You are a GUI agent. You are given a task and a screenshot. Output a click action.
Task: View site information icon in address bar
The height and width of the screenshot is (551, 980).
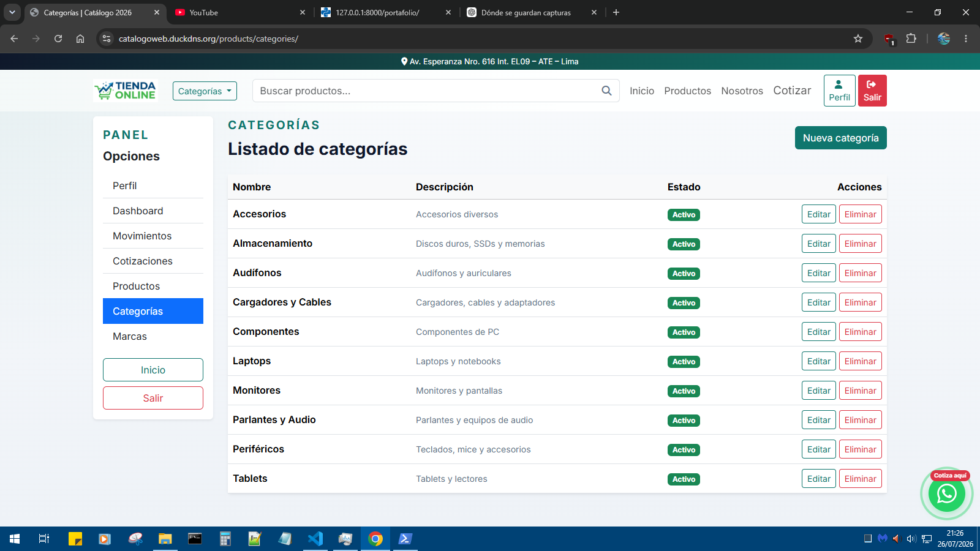click(x=107, y=39)
